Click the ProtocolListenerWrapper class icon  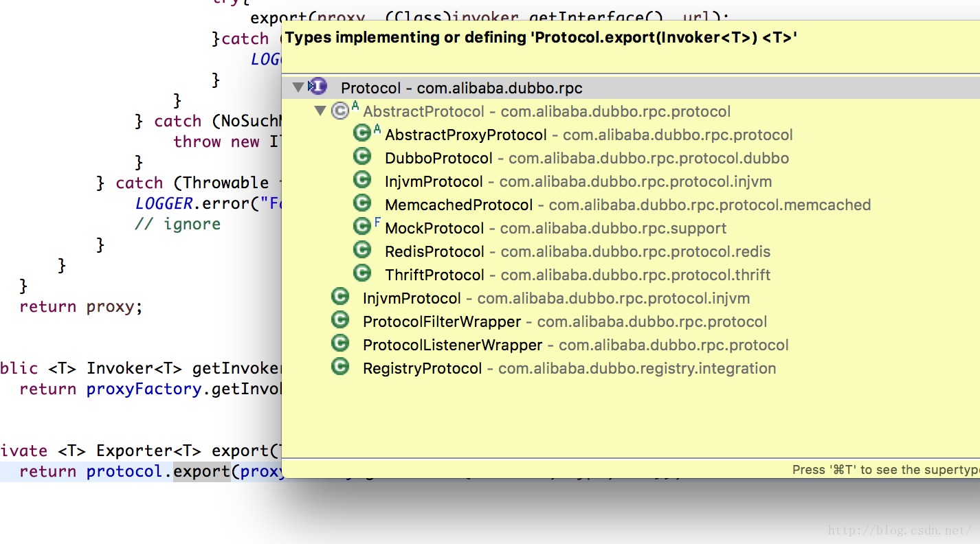point(340,343)
